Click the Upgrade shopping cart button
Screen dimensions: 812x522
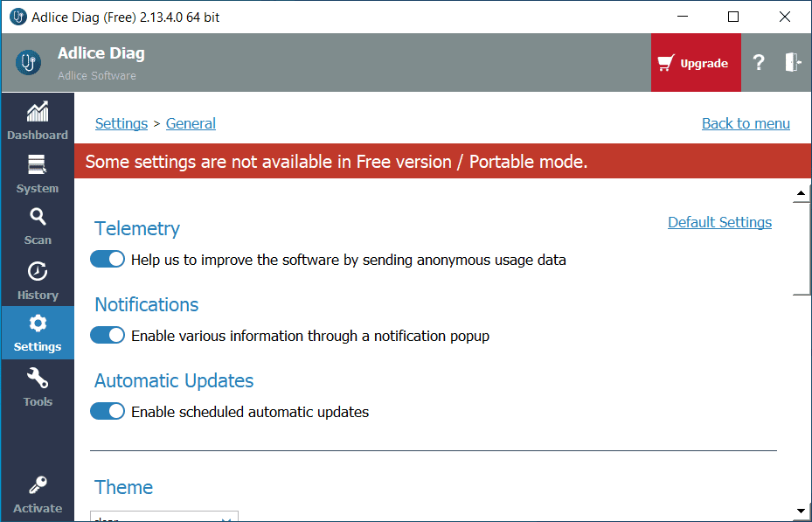[x=696, y=63]
